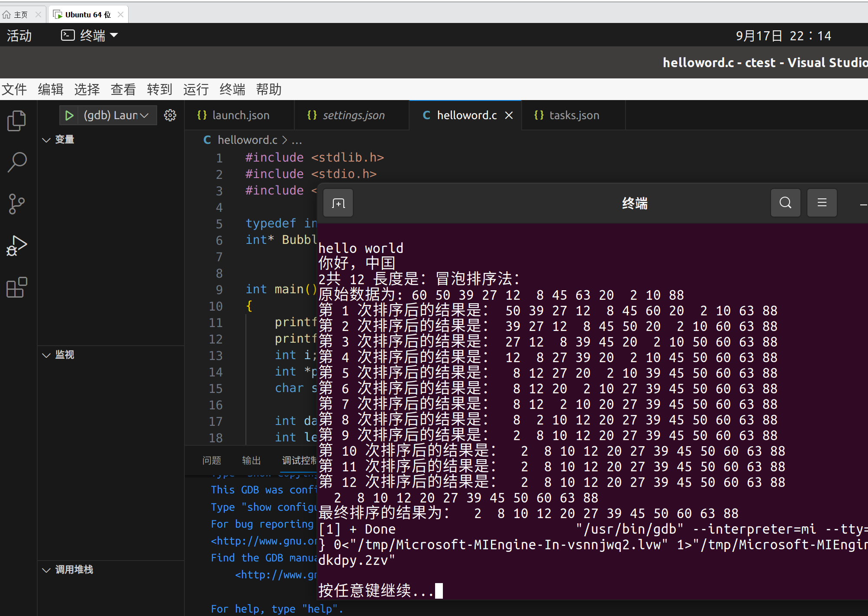Click the new tab icon in terminal window

click(x=338, y=203)
